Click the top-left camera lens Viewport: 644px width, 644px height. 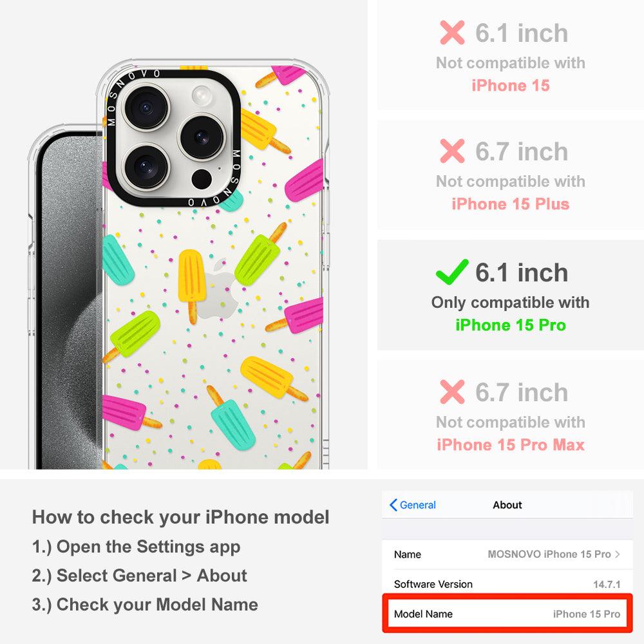[146, 107]
